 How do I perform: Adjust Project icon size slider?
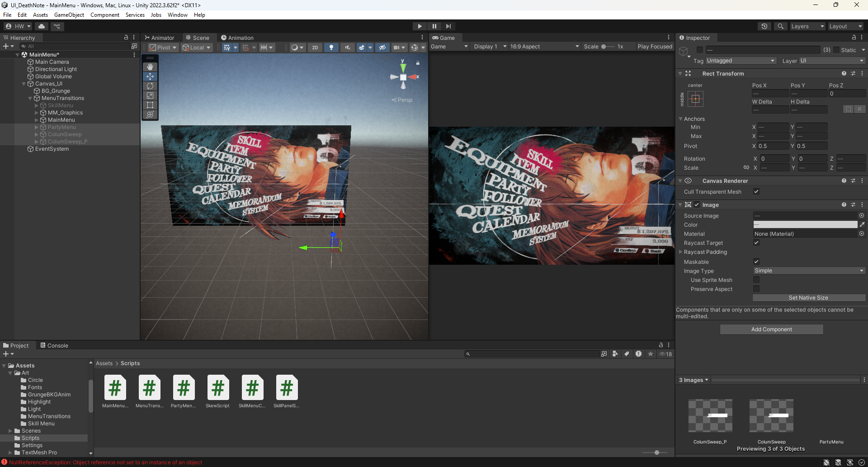(655, 453)
